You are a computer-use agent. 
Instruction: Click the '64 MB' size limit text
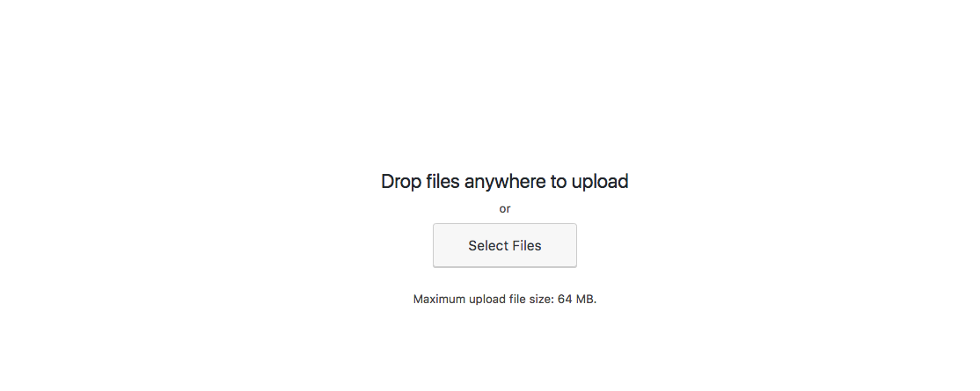[x=577, y=300]
